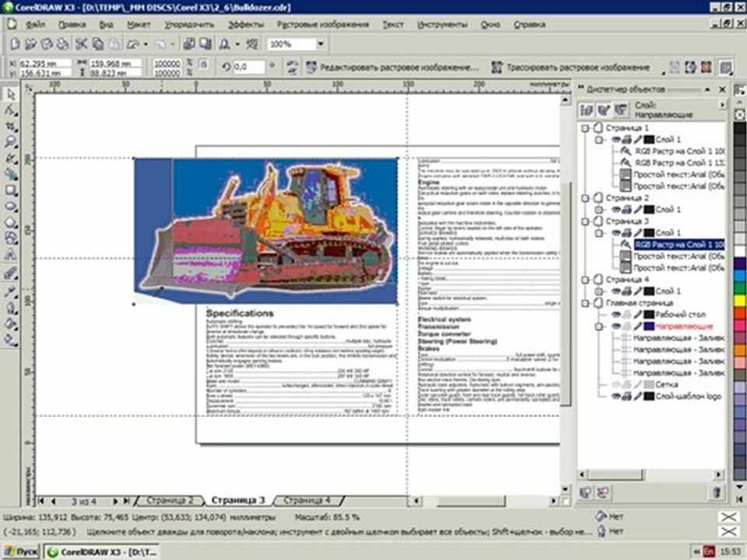The height and width of the screenshot is (560, 747).
Task: Click the New document icon
Action: pyautogui.click(x=14, y=44)
